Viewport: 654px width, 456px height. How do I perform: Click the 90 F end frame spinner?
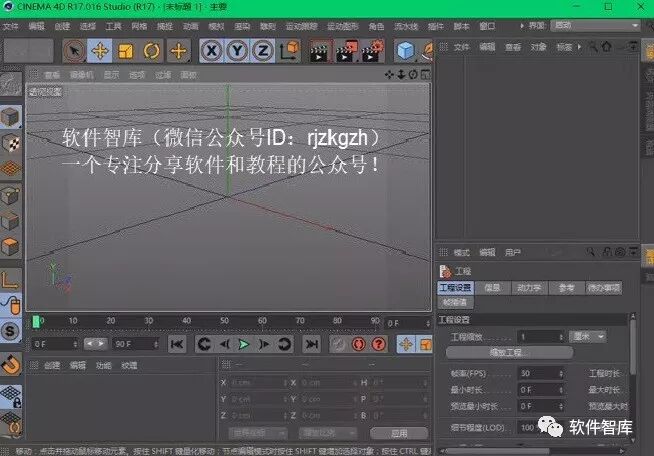point(156,344)
